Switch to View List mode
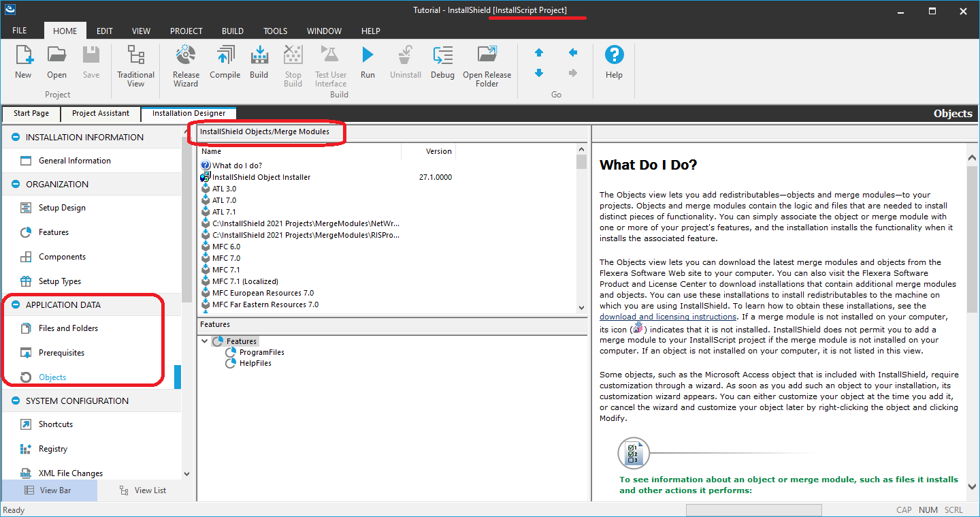The width and height of the screenshot is (980, 517). 142,490
